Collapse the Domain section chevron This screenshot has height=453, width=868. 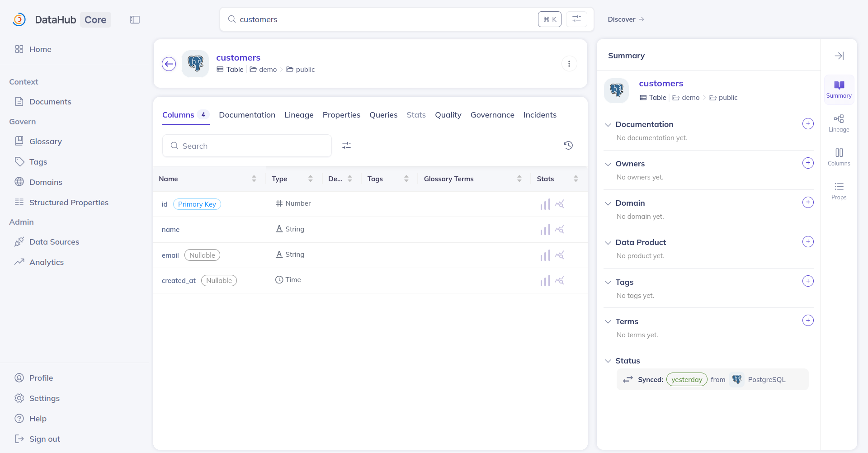[x=608, y=203]
